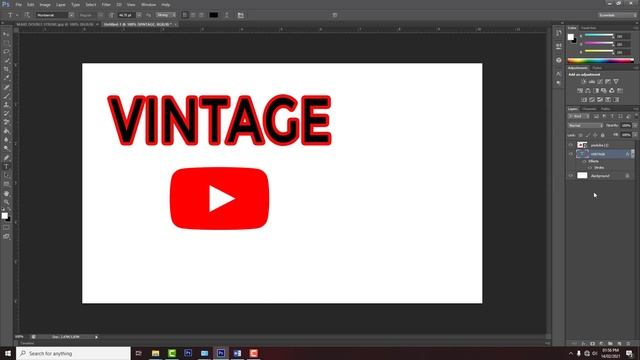Open the Essentials workspace dropdown

[618, 15]
